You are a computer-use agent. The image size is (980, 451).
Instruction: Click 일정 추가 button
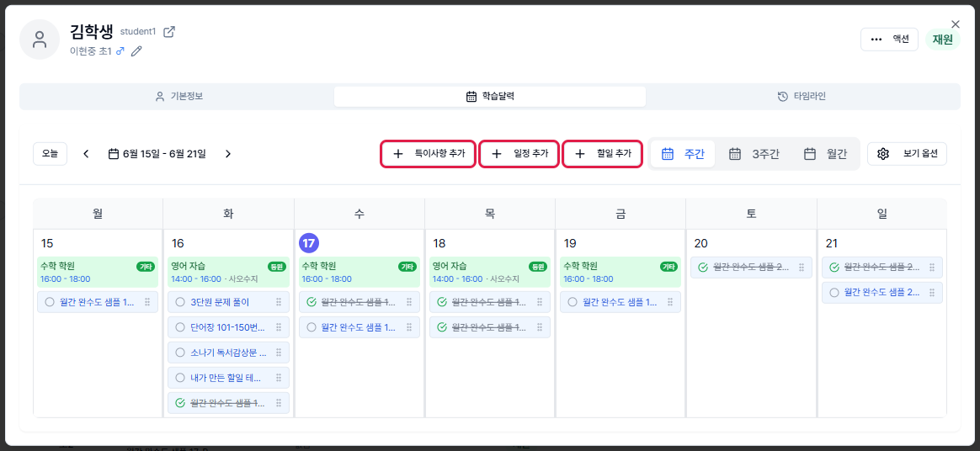[519, 154]
